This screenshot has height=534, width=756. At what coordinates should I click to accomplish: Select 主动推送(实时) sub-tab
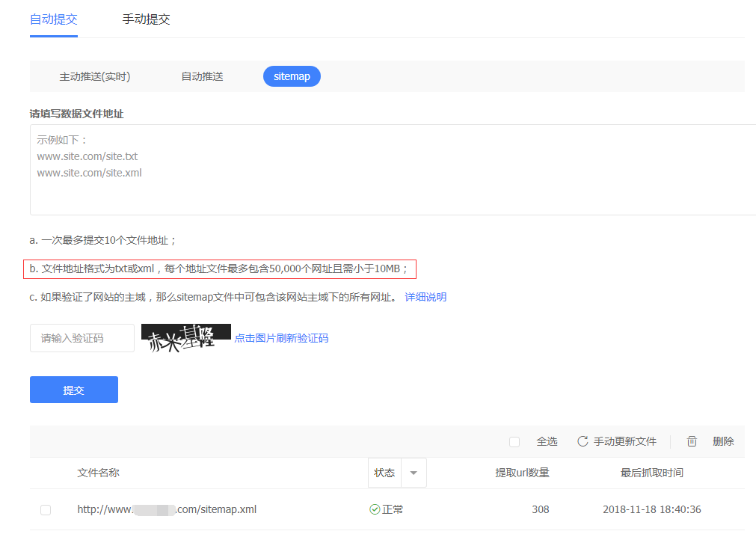pyautogui.click(x=95, y=76)
